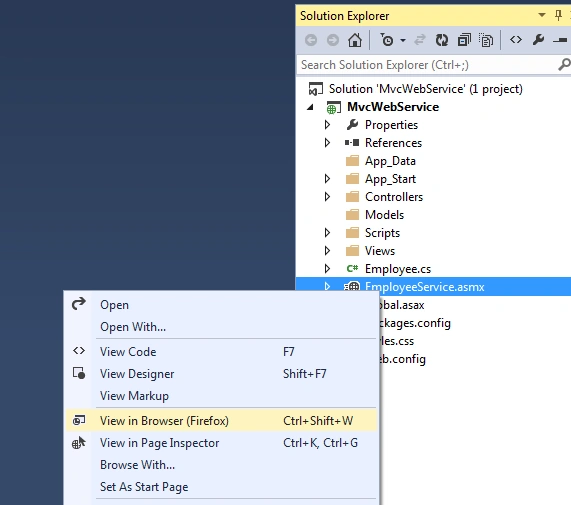
Task: Select the MvcWebService project name
Action: pyautogui.click(x=393, y=107)
